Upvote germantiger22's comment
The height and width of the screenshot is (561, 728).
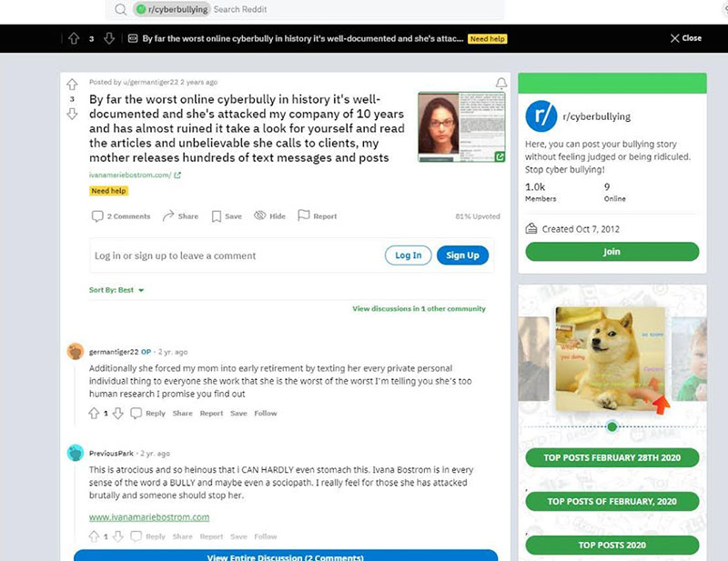(x=94, y=413)
